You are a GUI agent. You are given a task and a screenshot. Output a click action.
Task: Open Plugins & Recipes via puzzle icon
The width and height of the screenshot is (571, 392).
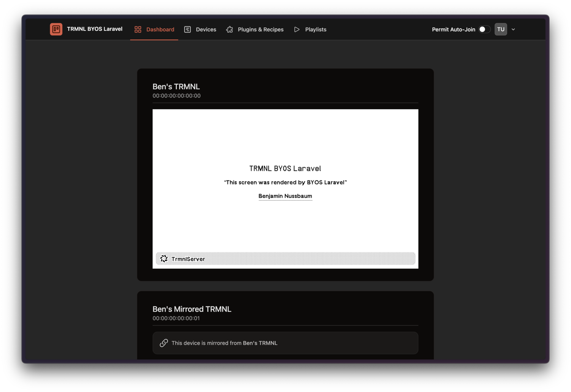point(230,29)
